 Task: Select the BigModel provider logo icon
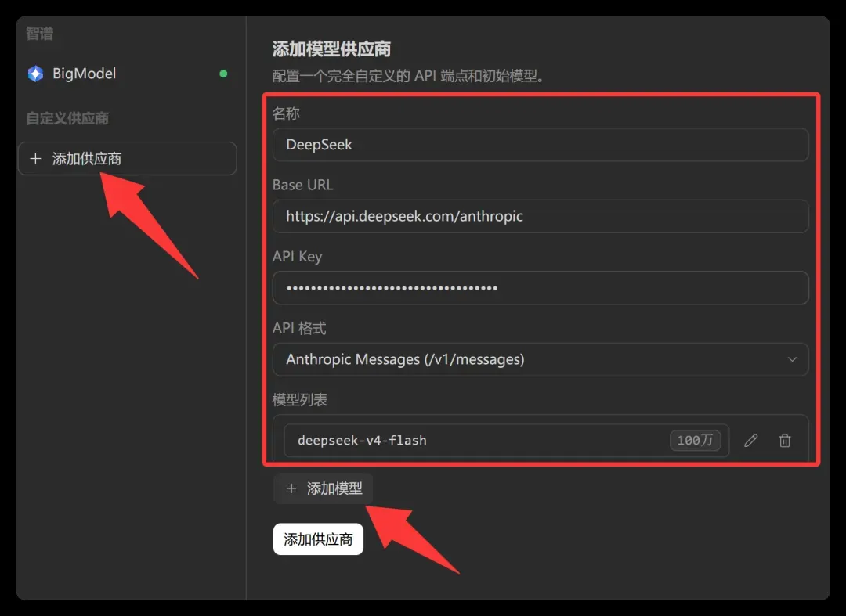click(35, 74)
